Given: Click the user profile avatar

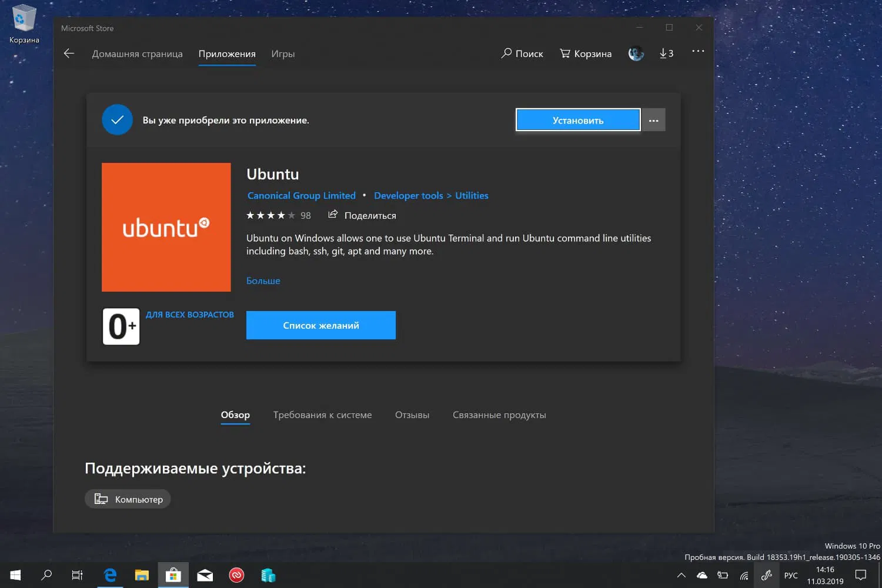Looking at the screenshot, I should 636,53.
